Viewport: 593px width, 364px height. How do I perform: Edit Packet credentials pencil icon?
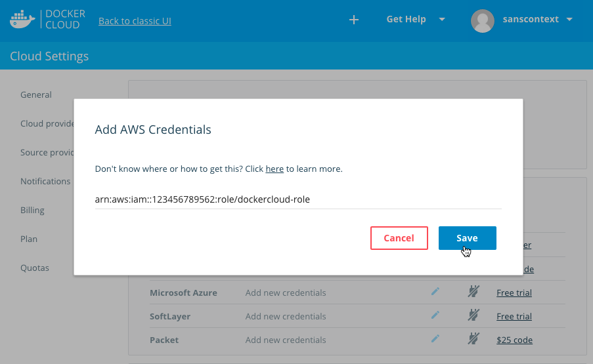point(435,340)
